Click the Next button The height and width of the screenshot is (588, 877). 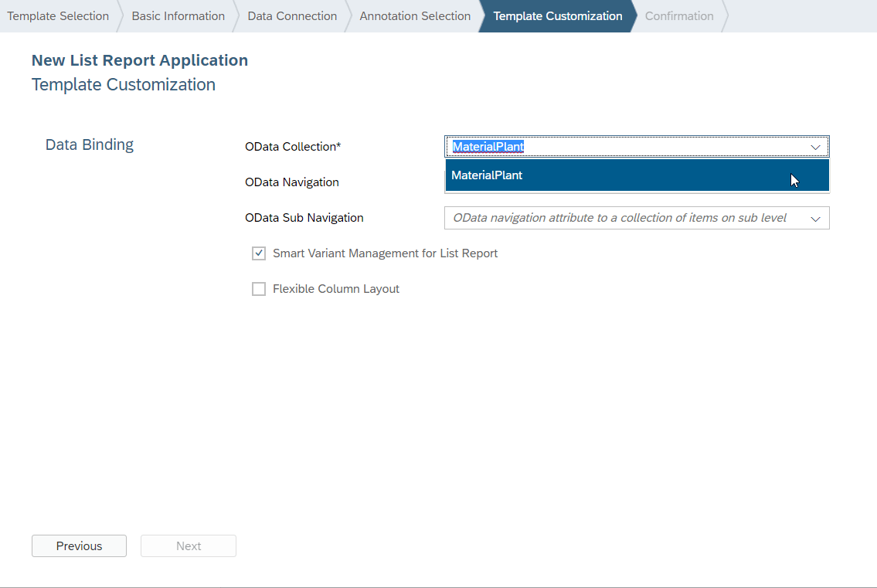(189, 546)
